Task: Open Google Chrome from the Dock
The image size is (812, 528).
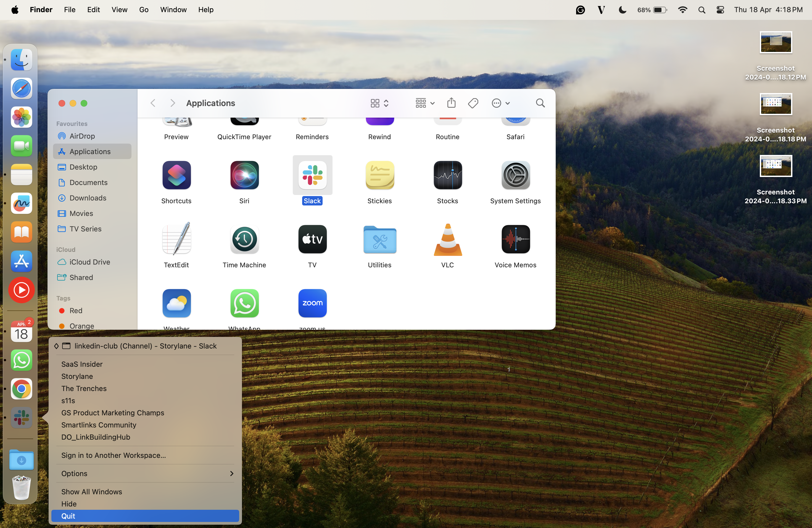Action: tap(22, 389)
